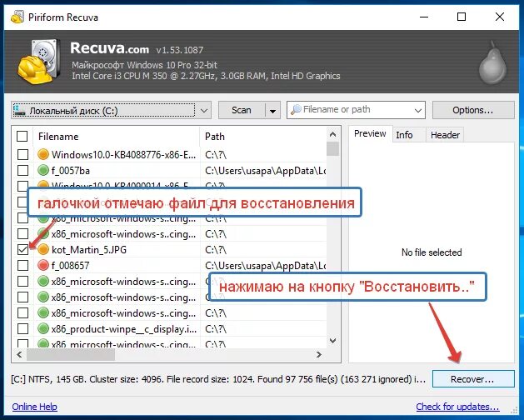This screenshot has height=420, width=524.
Task: Select the file named f_0057ba
Action: click(x=71, y=171)
